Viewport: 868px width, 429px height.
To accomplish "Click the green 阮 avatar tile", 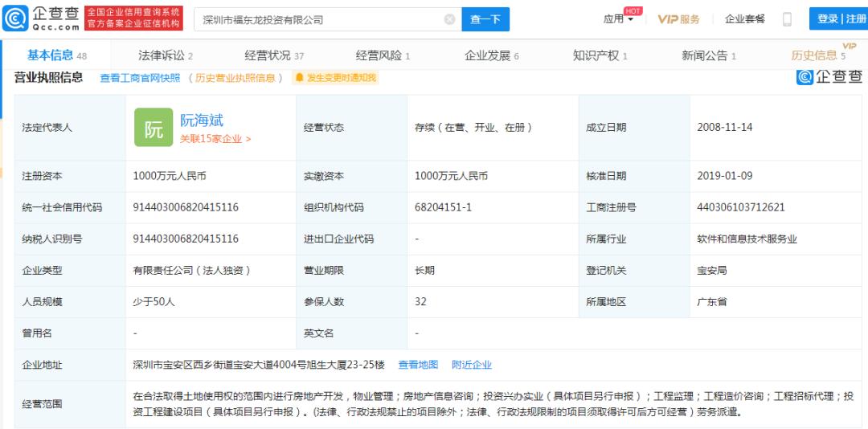I will pos(154,127).
